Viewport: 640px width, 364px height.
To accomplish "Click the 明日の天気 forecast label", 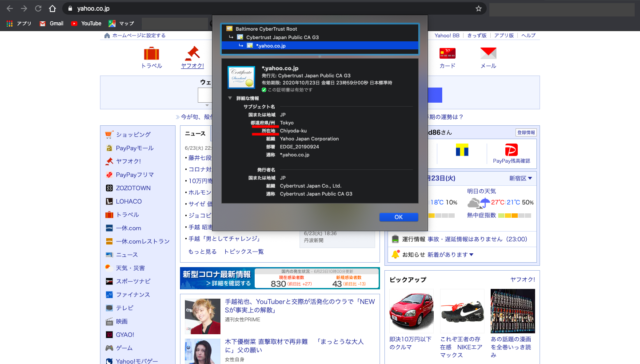I will click(x=481, y=191).
